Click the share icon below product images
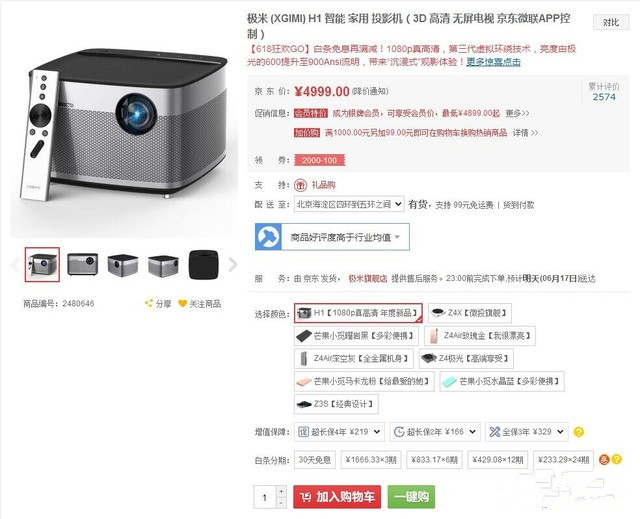Screen dimensions: 640x519 tap(149, 303)
